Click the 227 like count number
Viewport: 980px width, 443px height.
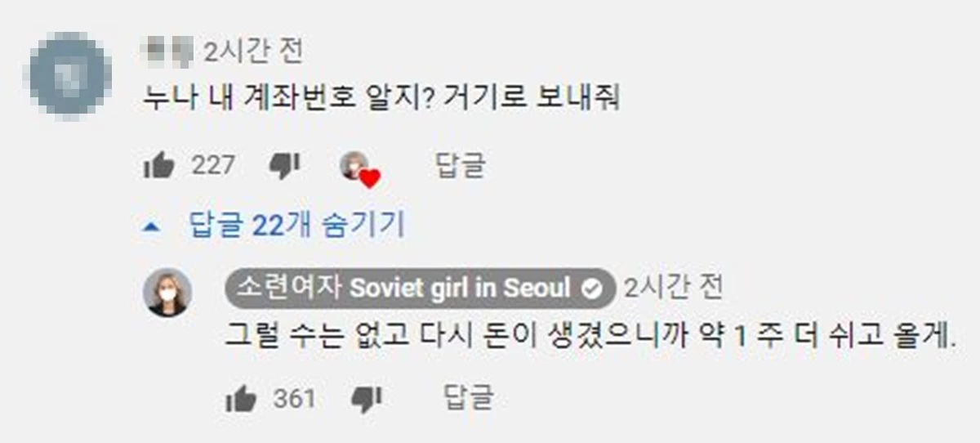tap(213, 166)
